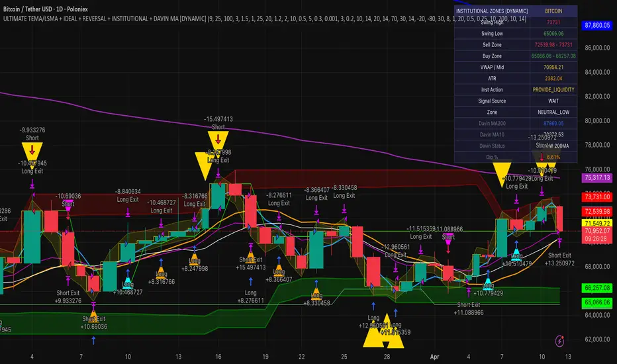Click the Sell Zone row label
This screenshot has height=364, width=617.
(492, 45)
